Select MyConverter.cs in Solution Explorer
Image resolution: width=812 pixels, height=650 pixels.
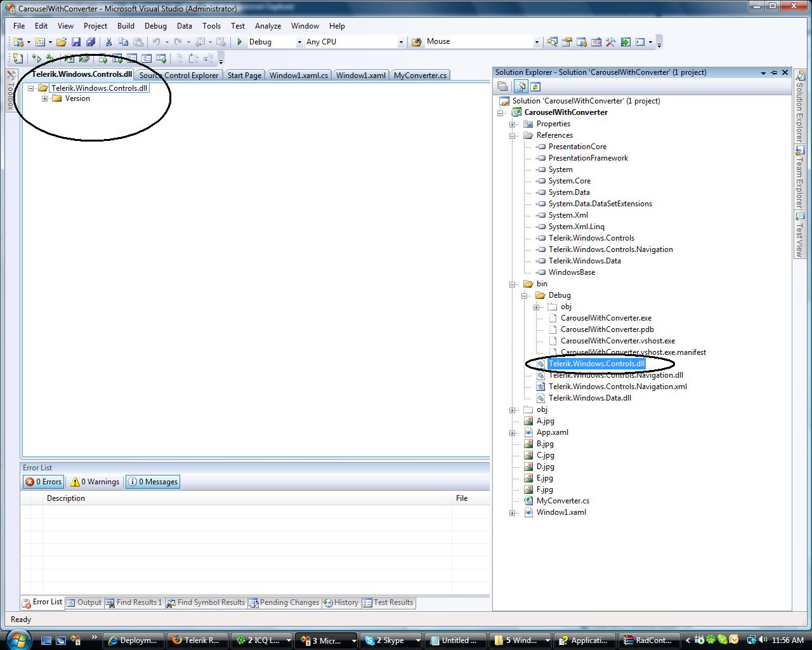(563, 501)
